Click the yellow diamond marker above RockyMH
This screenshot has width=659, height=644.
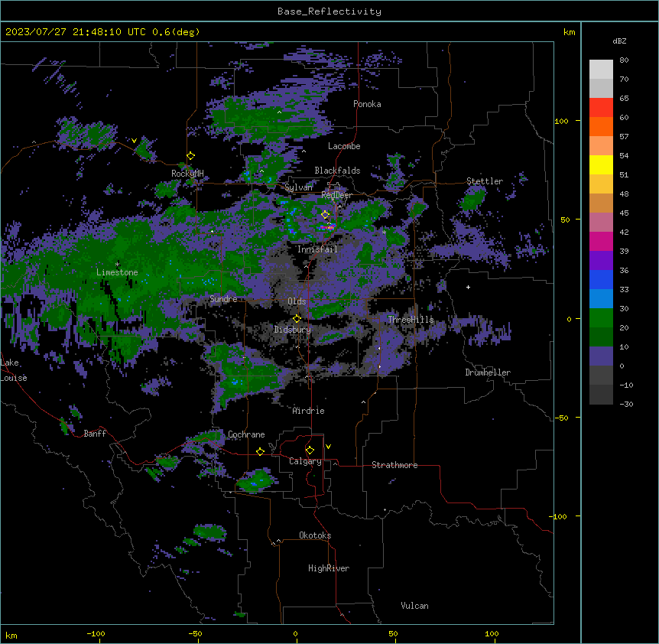point(191,156)
